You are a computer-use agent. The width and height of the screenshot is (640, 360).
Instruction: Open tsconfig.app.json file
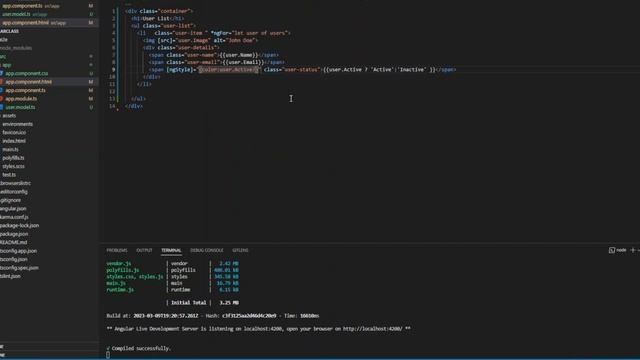(18, 251)
